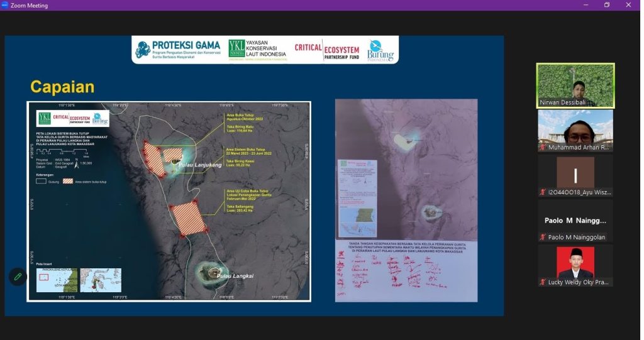Select Lucky Weldy Oky participant thumbnail
The image size is (644, 340).
pyautogui.click(x=575, y=266)
